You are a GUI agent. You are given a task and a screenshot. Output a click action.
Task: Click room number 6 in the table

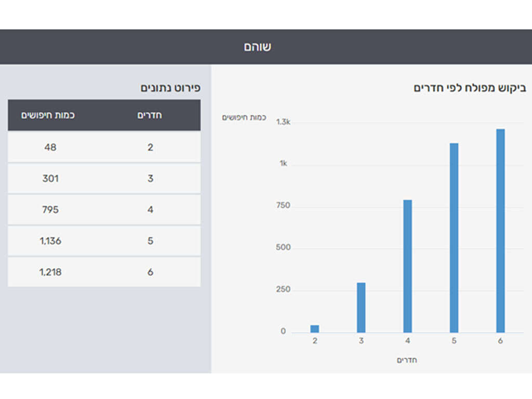(150, 272)
